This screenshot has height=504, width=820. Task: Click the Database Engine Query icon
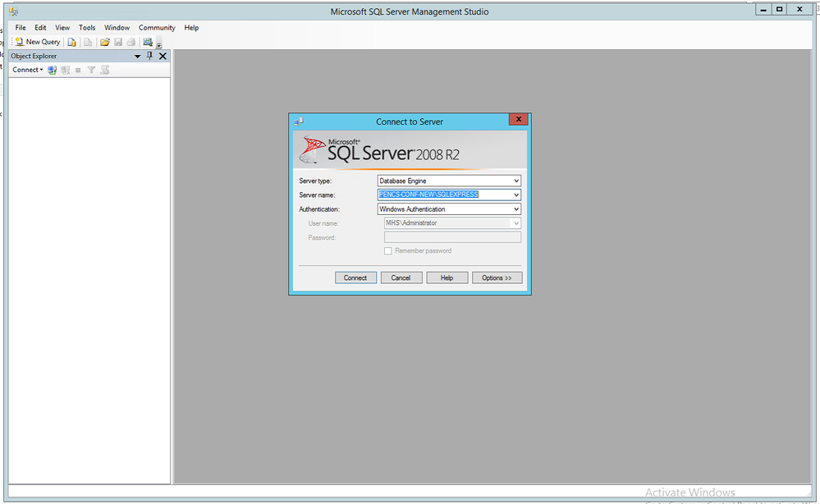pos(72,42)
